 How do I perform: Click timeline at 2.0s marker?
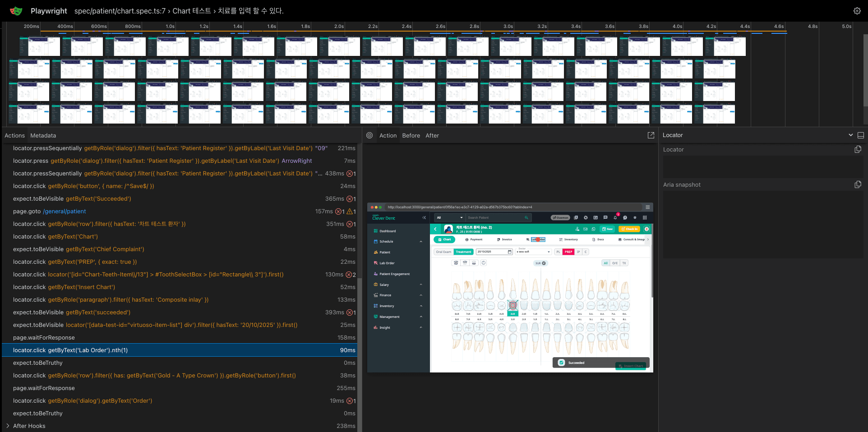click(339, 26)
